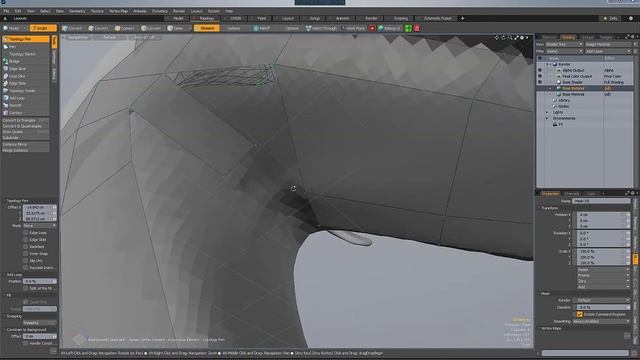The height and width of the screenshot is (360, 640).
Task: Click the viewport rotate navigation icon
Action: point(503,38)
